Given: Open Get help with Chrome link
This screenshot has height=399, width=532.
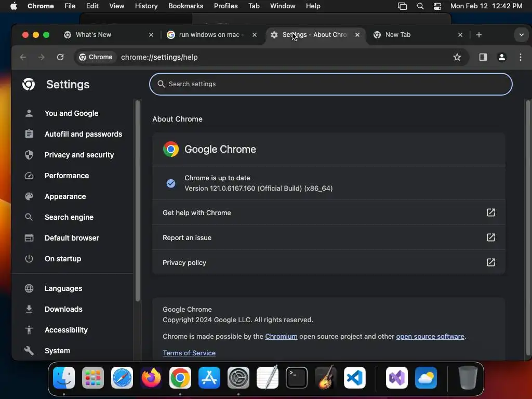Looking at the screenshot, I should coord(328,212).
